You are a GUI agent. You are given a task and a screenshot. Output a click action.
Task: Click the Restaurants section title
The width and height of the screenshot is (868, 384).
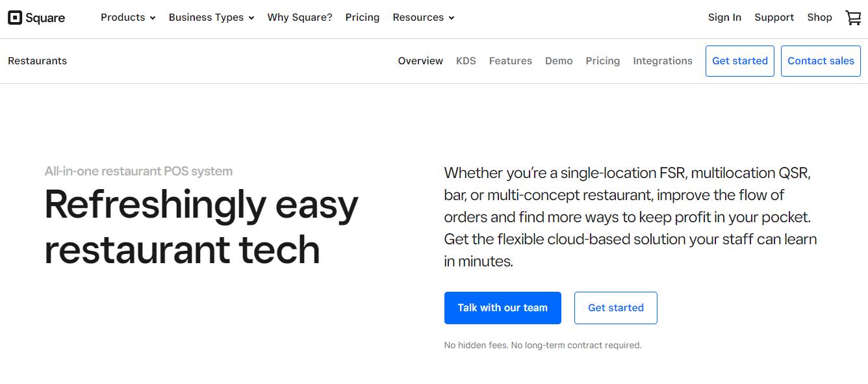click(x=38, y=61)
